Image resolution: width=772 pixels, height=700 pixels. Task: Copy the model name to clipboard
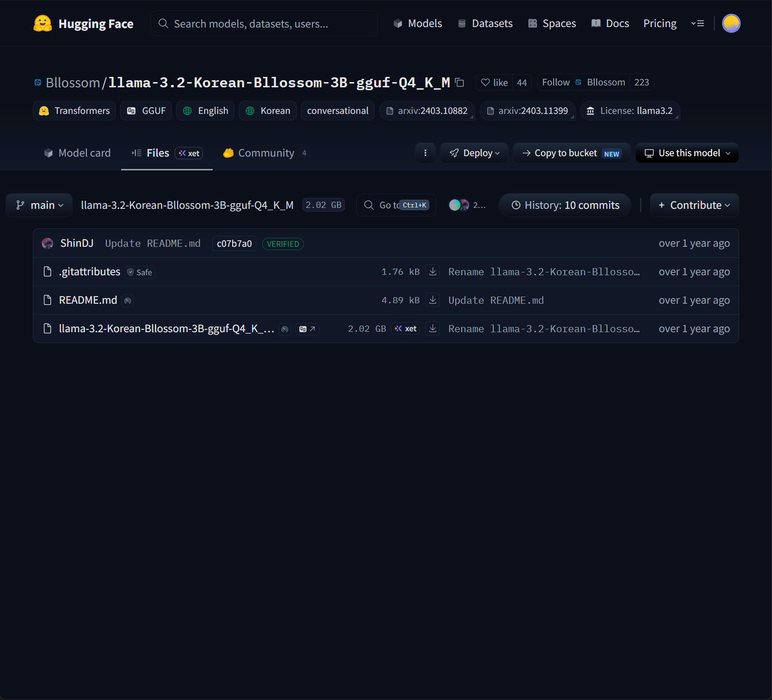460,83
